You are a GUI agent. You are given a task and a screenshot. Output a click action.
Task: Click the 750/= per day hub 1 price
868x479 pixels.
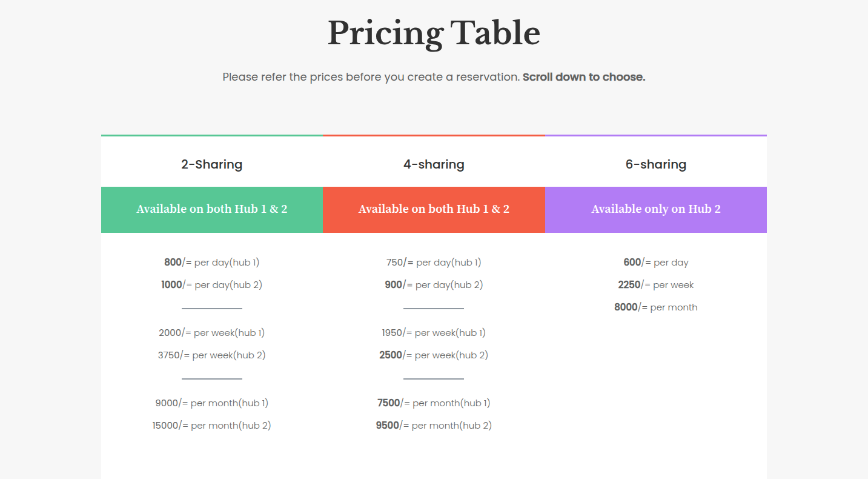coord(434,263)
